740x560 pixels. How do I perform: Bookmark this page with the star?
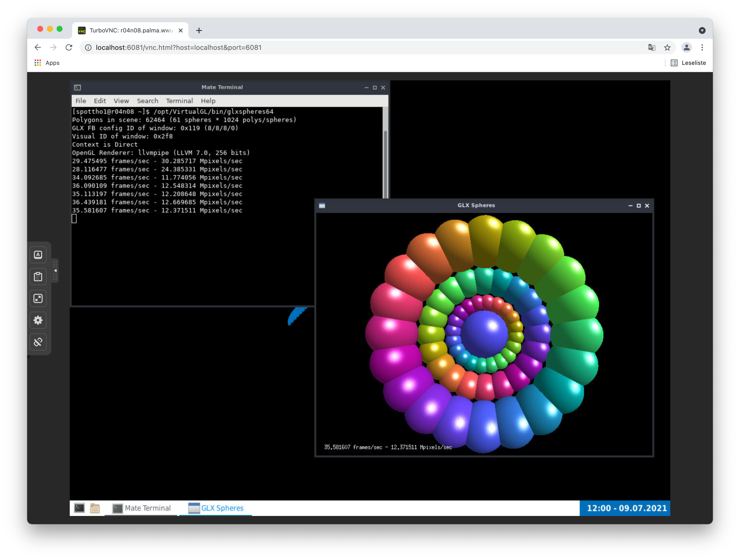667,47
